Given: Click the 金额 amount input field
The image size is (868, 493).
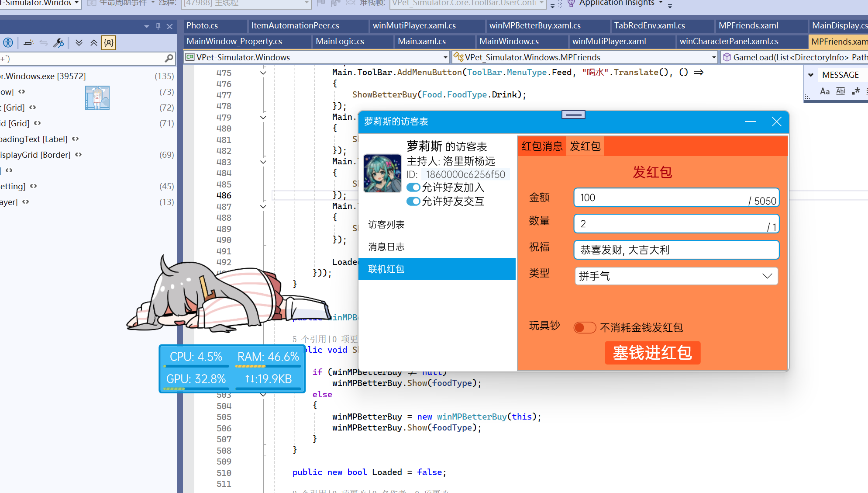Looking at the screenshot, I should 676,198.
